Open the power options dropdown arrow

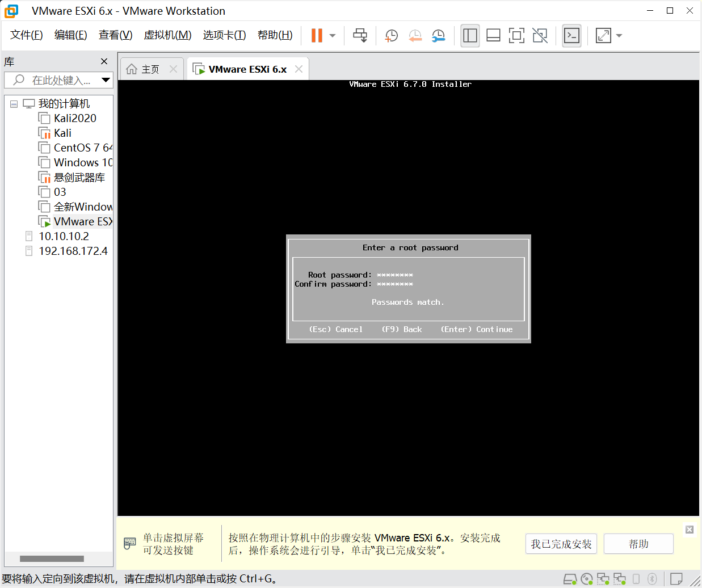click(x=333, y=36)
